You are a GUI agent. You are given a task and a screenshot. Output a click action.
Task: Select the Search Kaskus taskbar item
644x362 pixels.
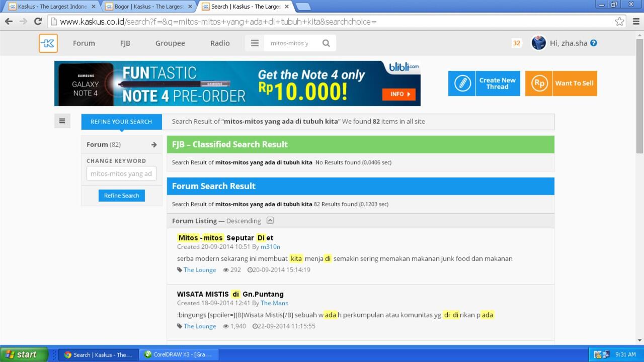point(98,354)
